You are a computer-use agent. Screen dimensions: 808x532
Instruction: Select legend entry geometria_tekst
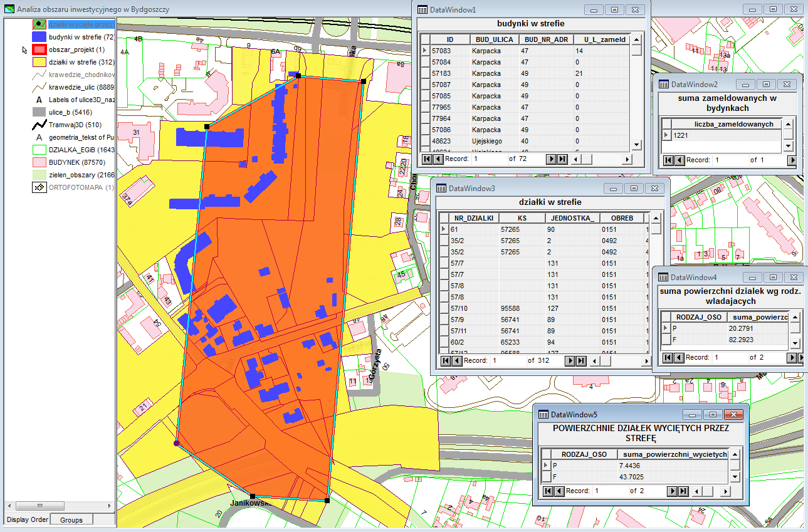point(81,137)
